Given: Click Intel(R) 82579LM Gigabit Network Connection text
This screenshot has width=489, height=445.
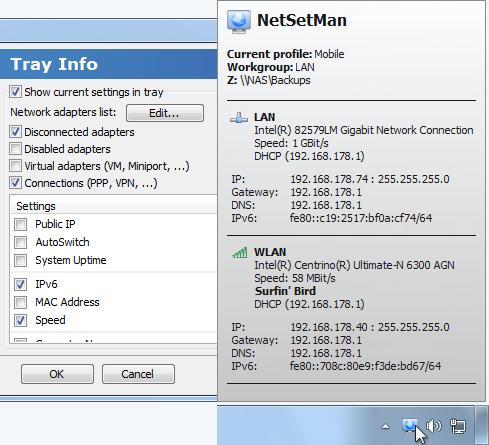Looking at the screenshot, I should click(364, 130).
